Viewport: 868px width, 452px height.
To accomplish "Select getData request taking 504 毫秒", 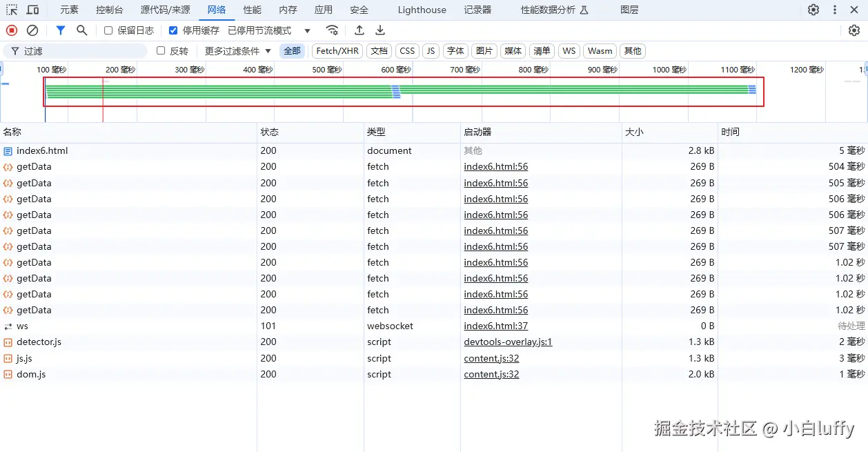I will [434, 166].
